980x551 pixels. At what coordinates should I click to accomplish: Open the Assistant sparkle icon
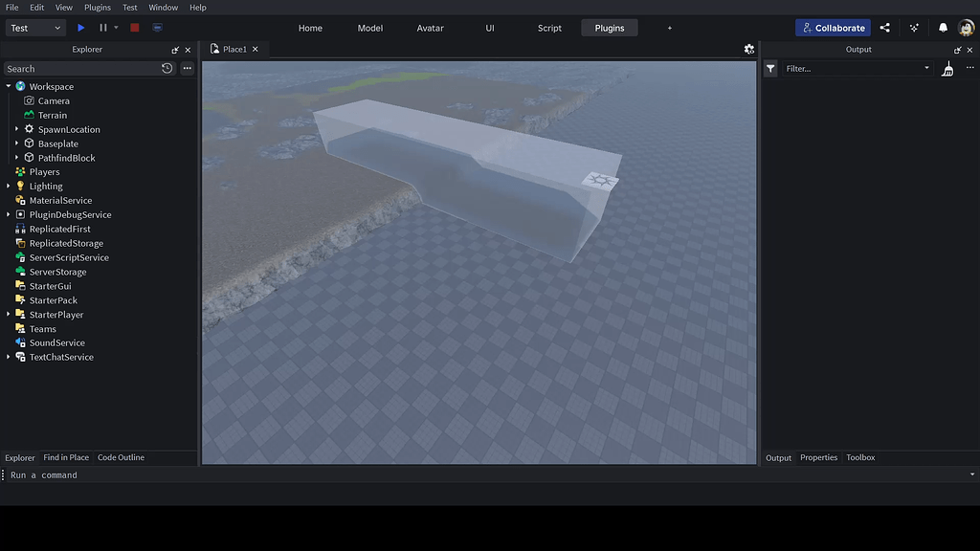tap(914, 28)
